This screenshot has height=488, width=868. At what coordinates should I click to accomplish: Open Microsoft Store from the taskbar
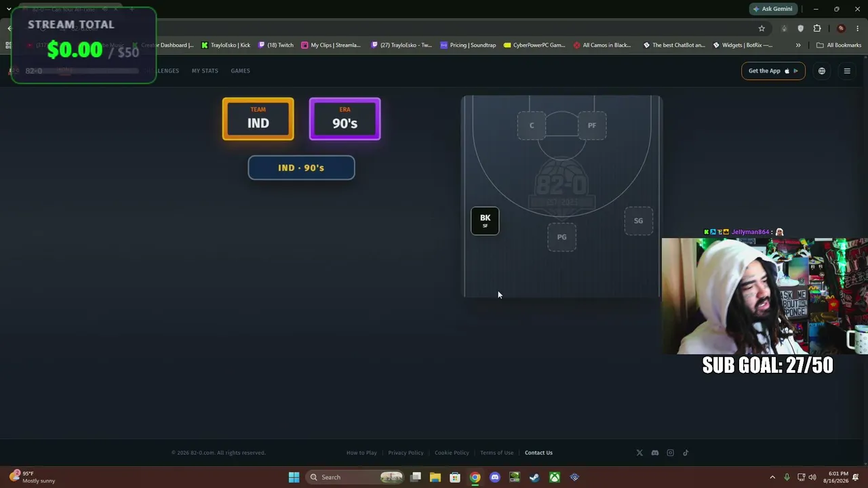coord(455,477)
